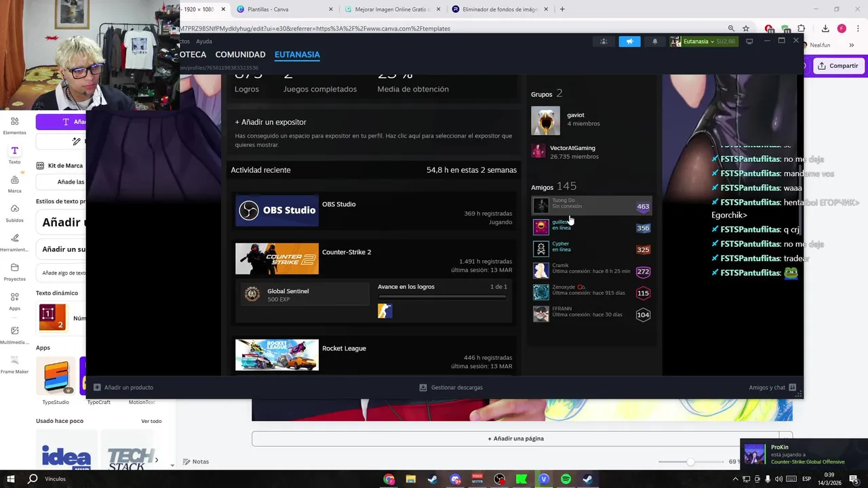Click Compartir button in Canva
Screen dimensions: 868x488
tap(838, 66)
